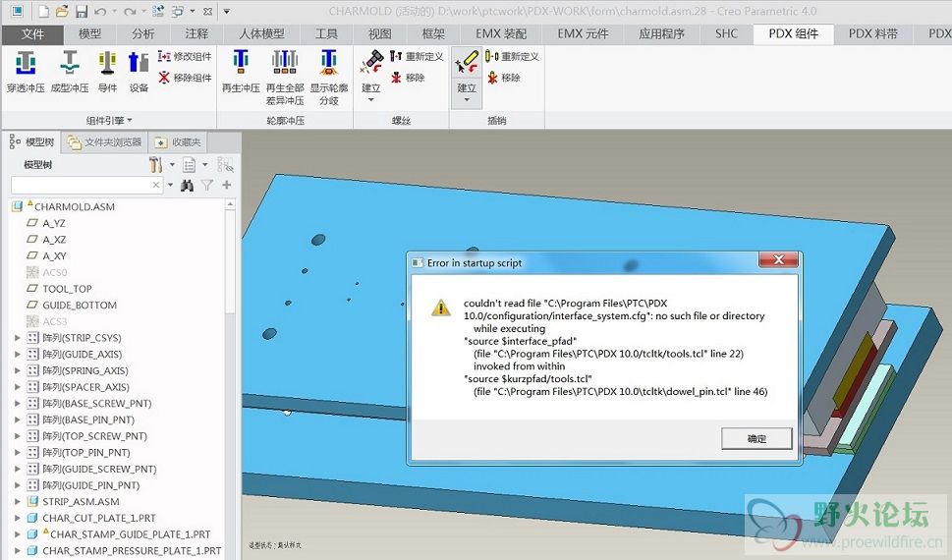Open model tree settings hammer icon
Image resolution: width=952 pixels, height=560 pixels.
[x=155, y=165]
